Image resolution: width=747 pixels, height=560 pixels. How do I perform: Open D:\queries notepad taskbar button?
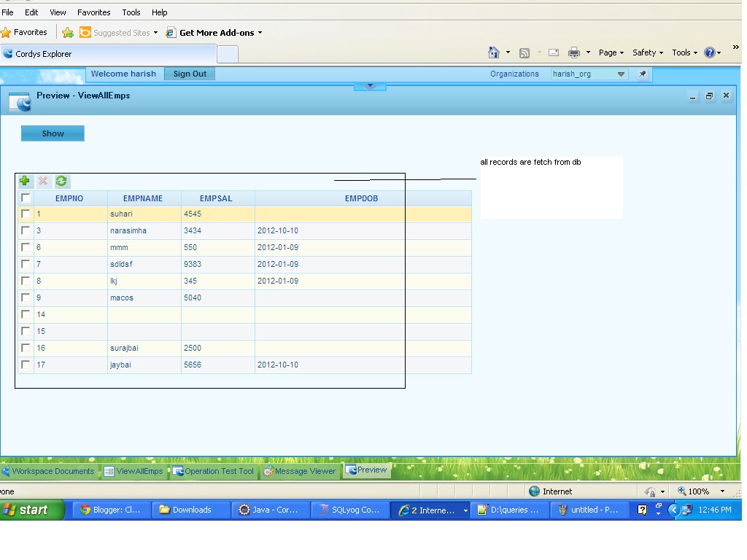pyautogui.click(x=509, y=510)
